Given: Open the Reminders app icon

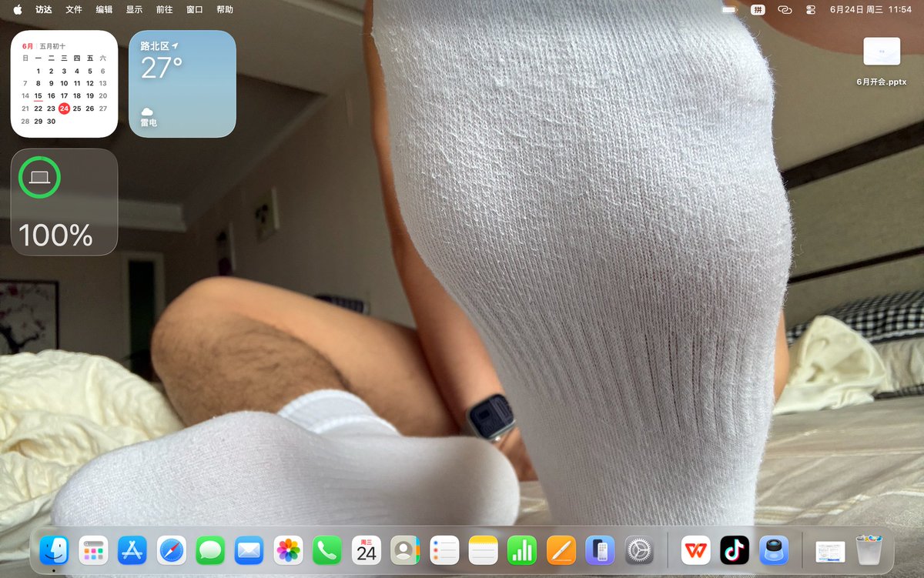Looking at the screenshot, I should coord(444,550).
